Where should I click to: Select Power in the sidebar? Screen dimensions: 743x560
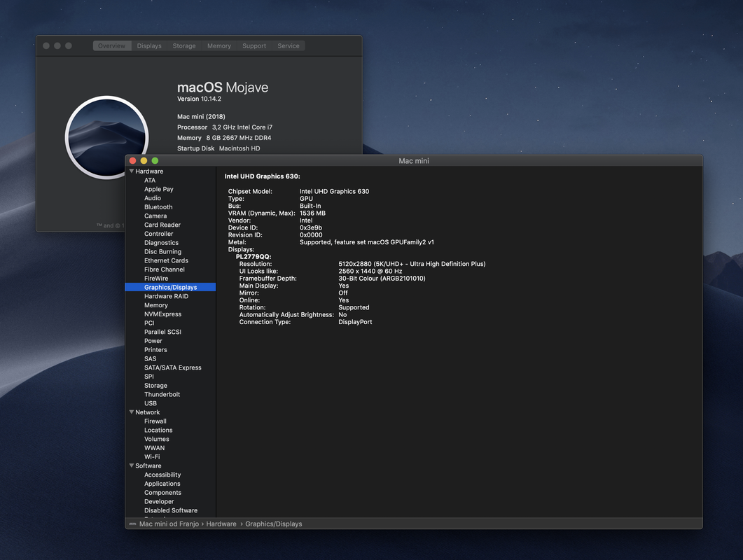153,341
